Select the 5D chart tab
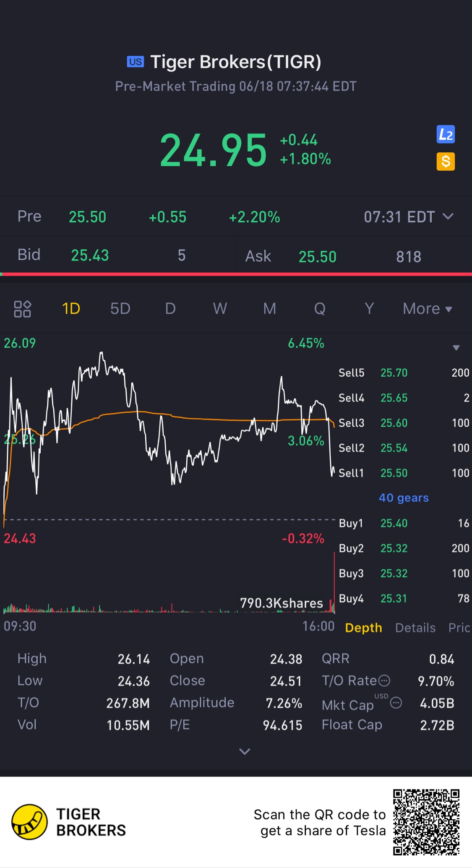This screenshot has height=868, width=472. click(x=120, y=309)
